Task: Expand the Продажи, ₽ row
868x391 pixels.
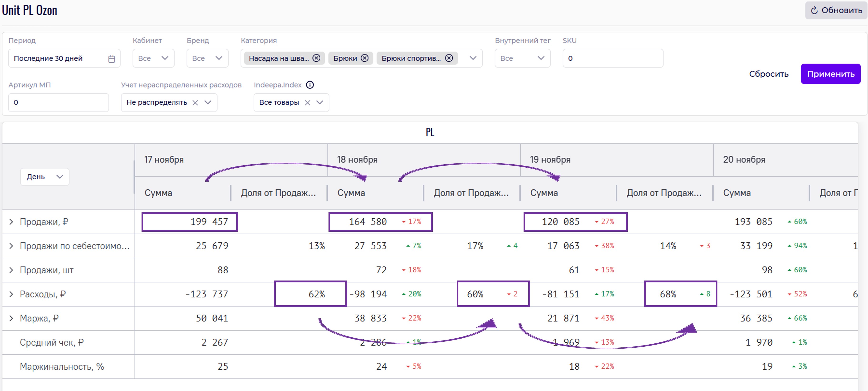Action: [11, 222]
